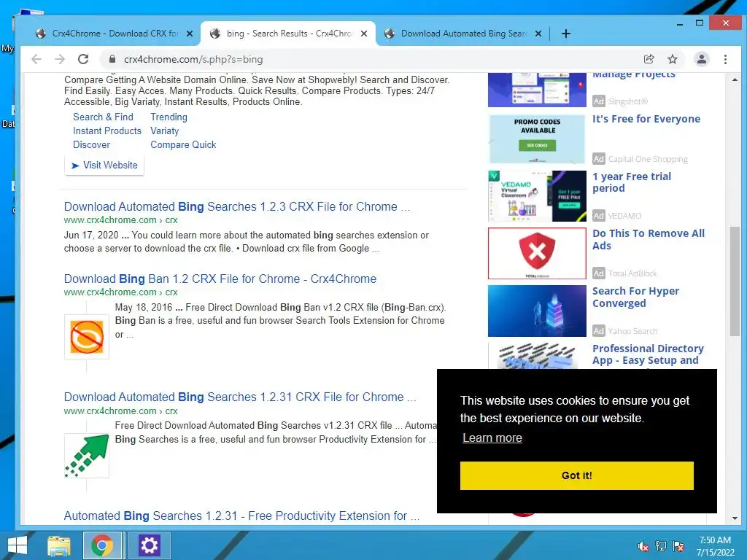Click the Promo Codes Available ad image
This screenshot has height=560, width=747.
[537, 139]
